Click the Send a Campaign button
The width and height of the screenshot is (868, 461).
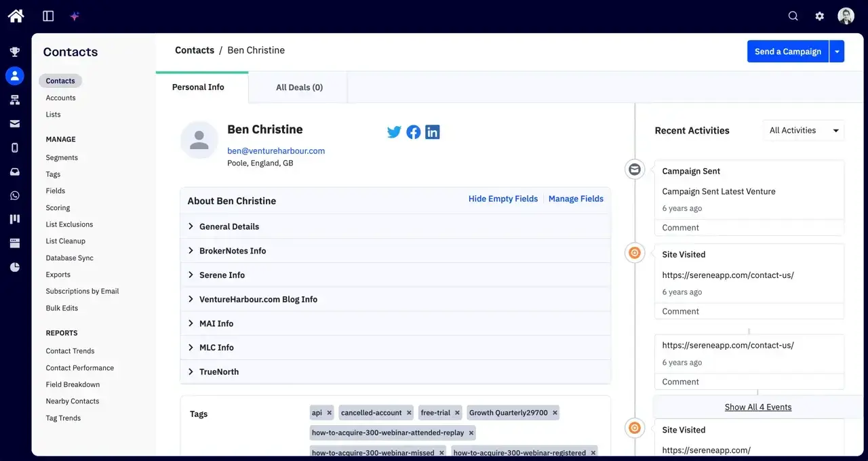coord(788,52)
